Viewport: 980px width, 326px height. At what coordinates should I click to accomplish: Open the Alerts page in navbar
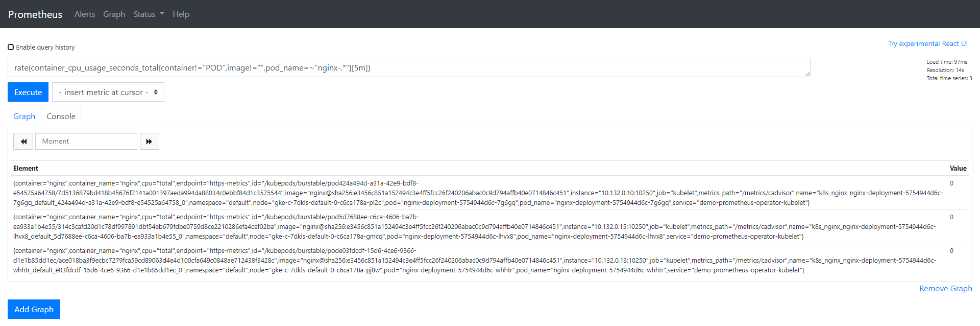[x=85, y=14]
